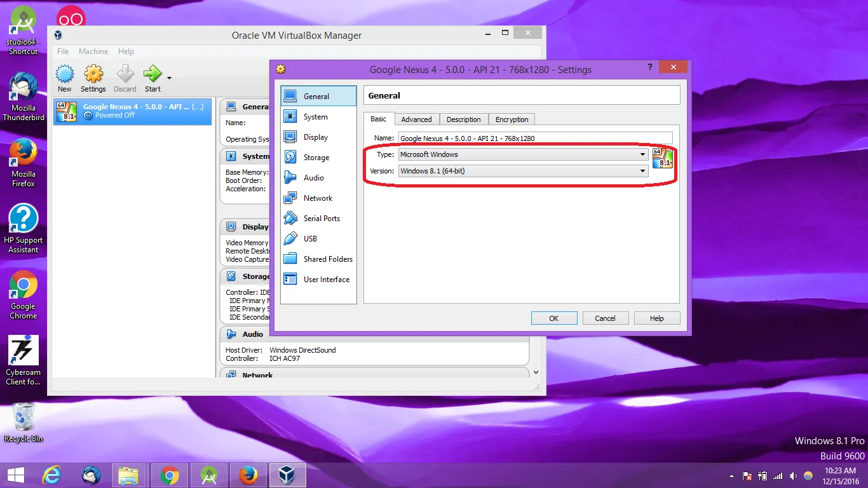Switch to the Advanced tab
The width and height of the screenshot is (868, 488).
(416, 119)
